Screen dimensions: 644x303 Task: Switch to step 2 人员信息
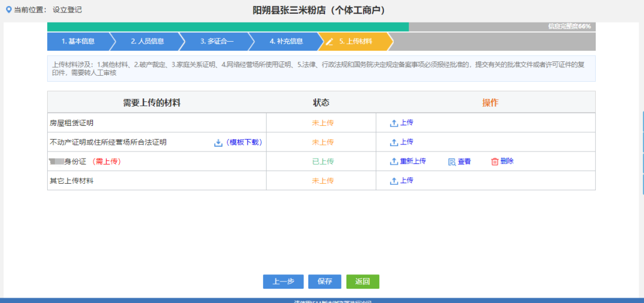(x=147, y=42)
